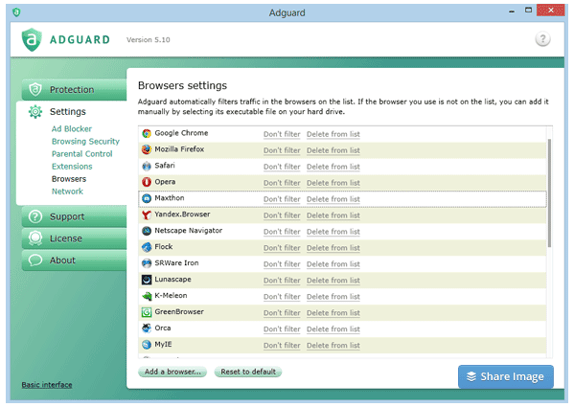Screen dimensions: 574x407
Task: Click Don't filter for Google Chrome
Action: tap(282, 134)
